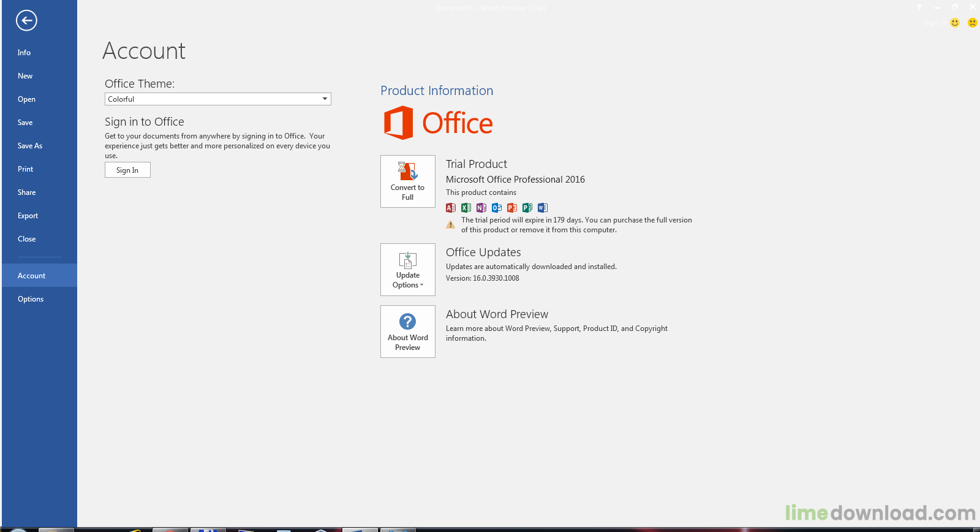The width and height of the screenshot is (980, 532).
Task: Click the 'About Word Preview' heading text
Action: 497,314
